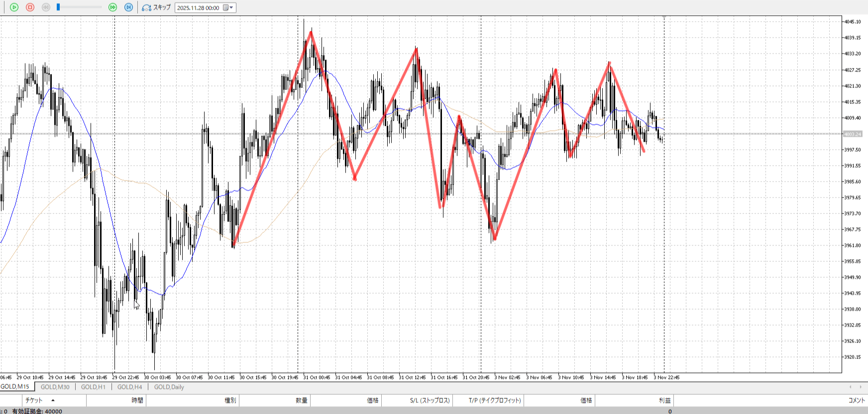Open the calendar dropdown for skip date
Image resolution: width=868 pixels, height=414 pixels.
[x=228, y=7]
